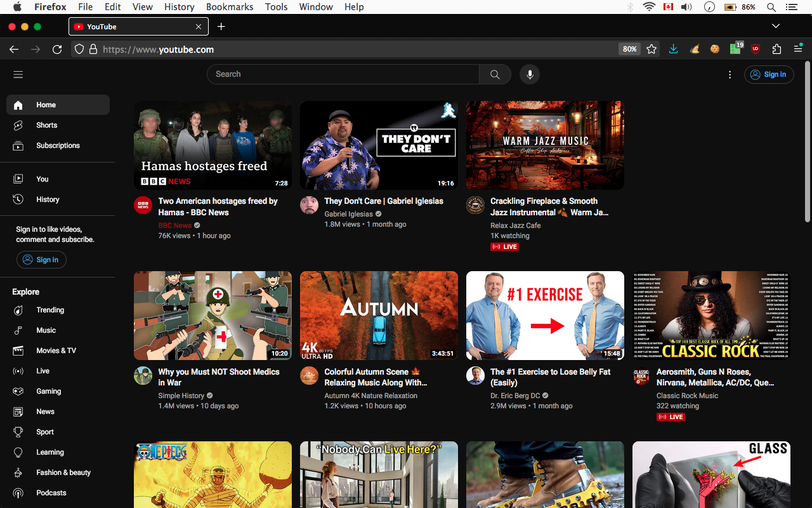Open the Bookmarks menu
This screenshot has width=812, height=508.
tap(230, 7)
